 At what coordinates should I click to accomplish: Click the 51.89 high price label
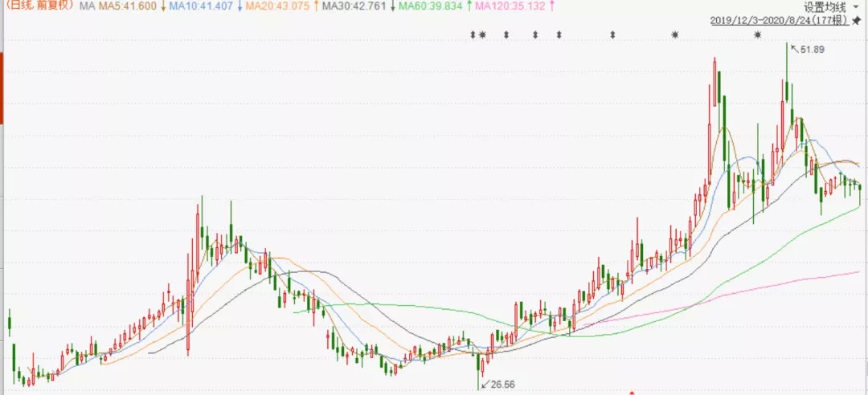coord(813,49)
